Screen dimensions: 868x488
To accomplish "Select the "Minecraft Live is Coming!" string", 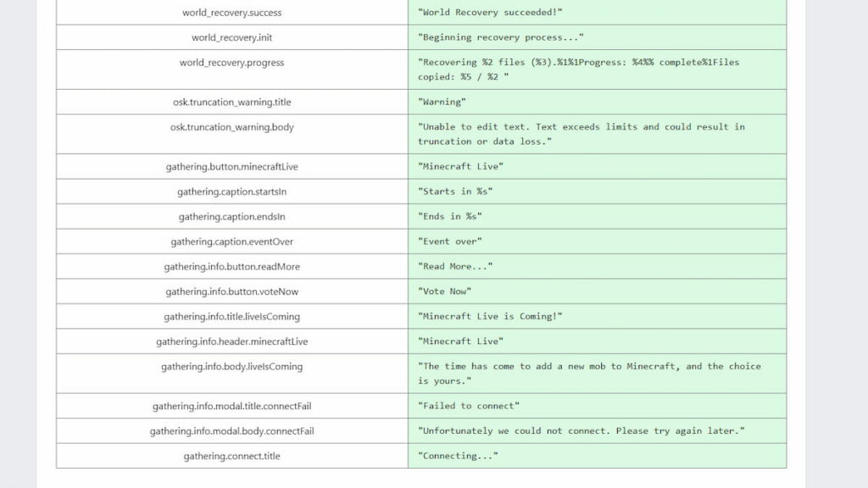I will click(x=490, y=317).
